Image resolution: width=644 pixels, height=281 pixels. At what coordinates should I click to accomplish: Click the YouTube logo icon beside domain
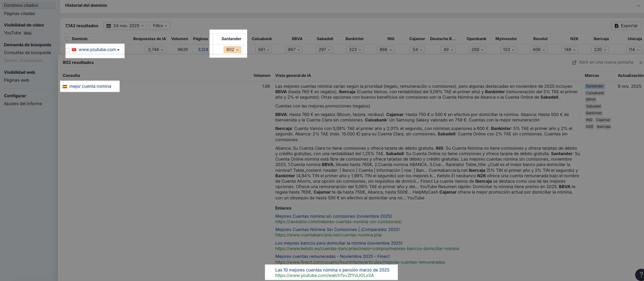(x=74, y=50)
